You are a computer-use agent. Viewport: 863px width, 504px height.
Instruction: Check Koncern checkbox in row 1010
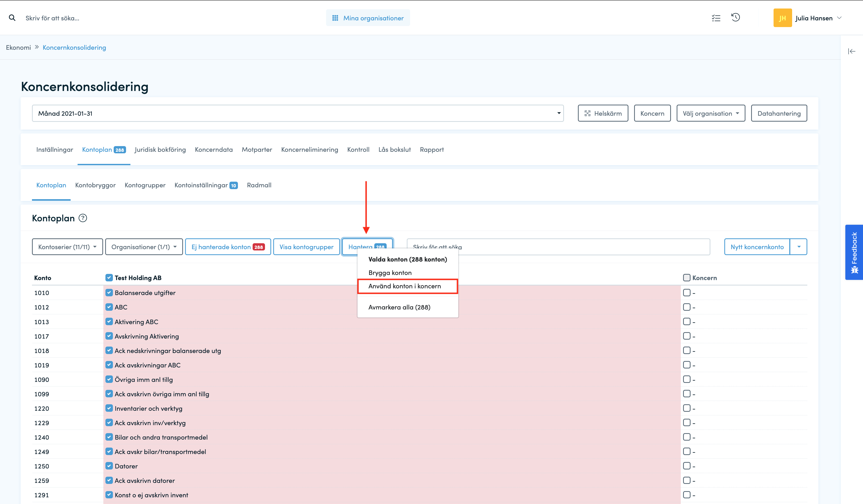coord(687,292)
